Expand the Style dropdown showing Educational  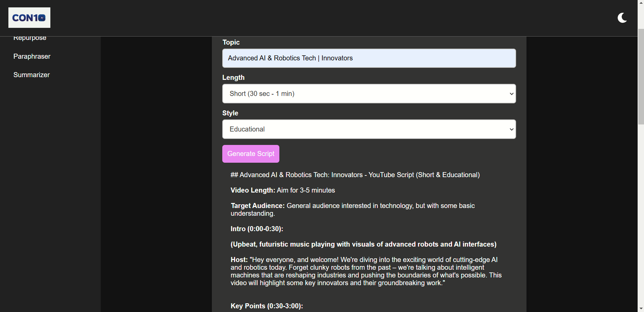pyautogui.click(x=369, y=129)
